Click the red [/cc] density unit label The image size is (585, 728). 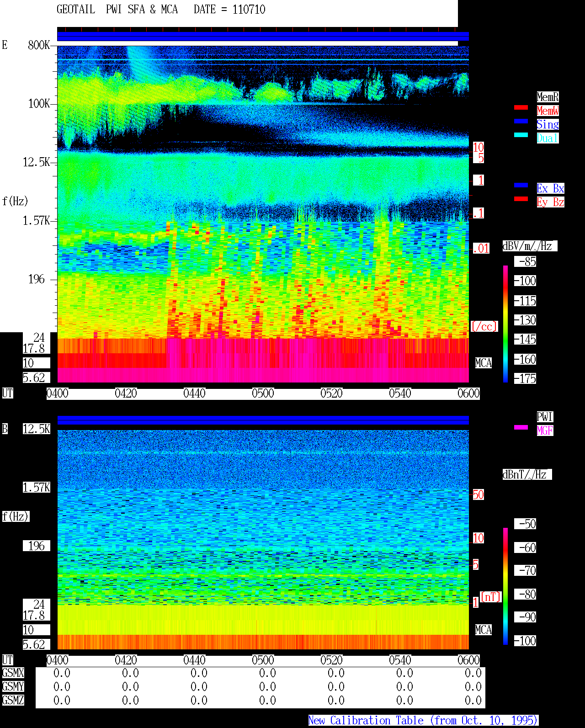click(x=484, y=327)
